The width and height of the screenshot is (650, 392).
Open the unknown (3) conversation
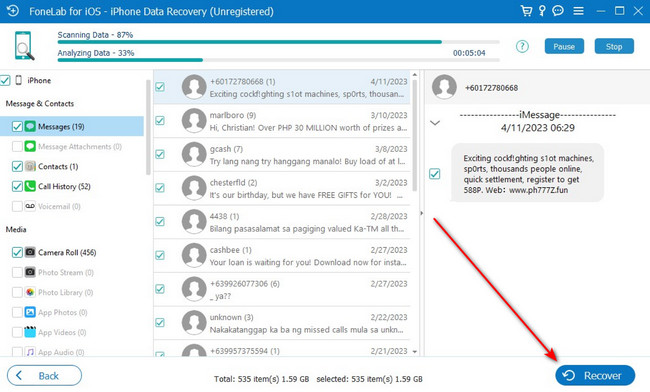coord(281,323)
